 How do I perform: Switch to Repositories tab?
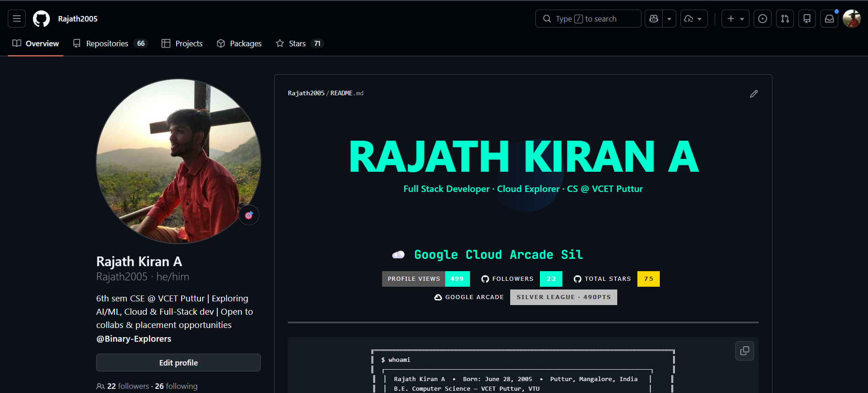(110, 44)
